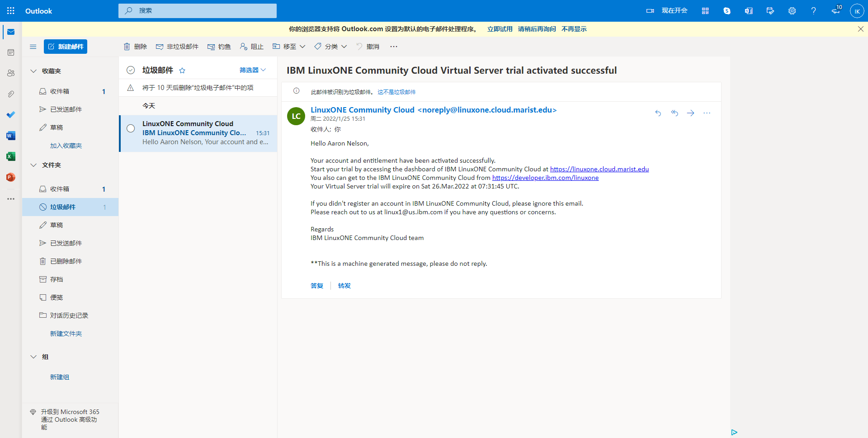Image resolution: width=868 pixels, height=438 pixels.
Task: Launch Word from the left rail
Action: click(x=11, y=136)
